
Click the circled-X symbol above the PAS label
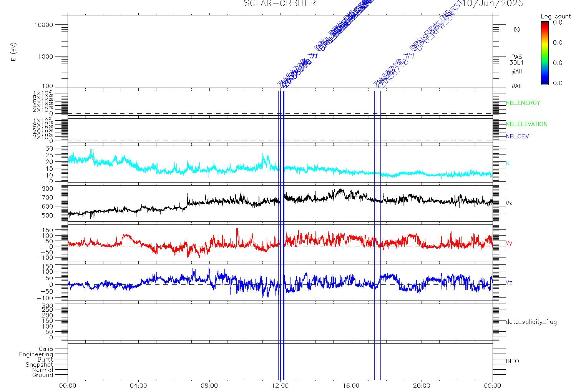(x=517, y=30)
